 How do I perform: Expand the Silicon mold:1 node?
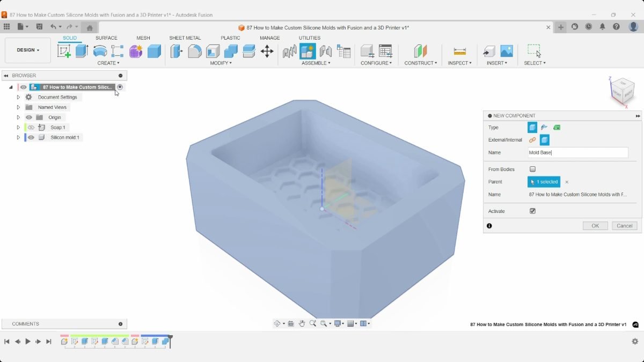[x=18, y=138]
